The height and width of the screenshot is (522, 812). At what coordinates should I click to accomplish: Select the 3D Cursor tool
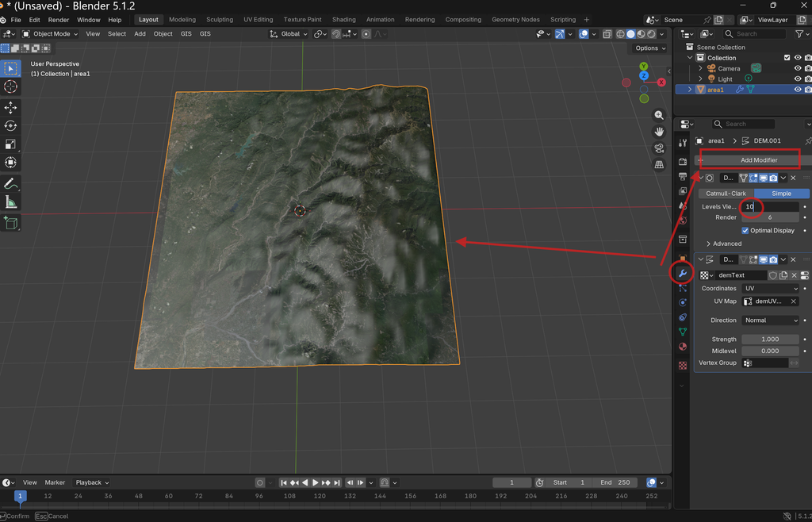tap(10, 86)
